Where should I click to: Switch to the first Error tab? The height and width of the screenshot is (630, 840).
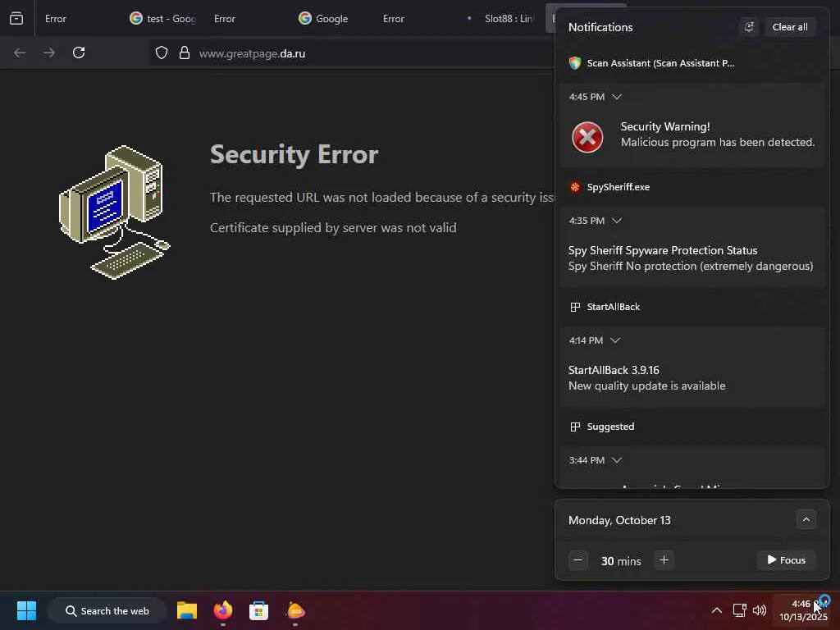point(56,19)
